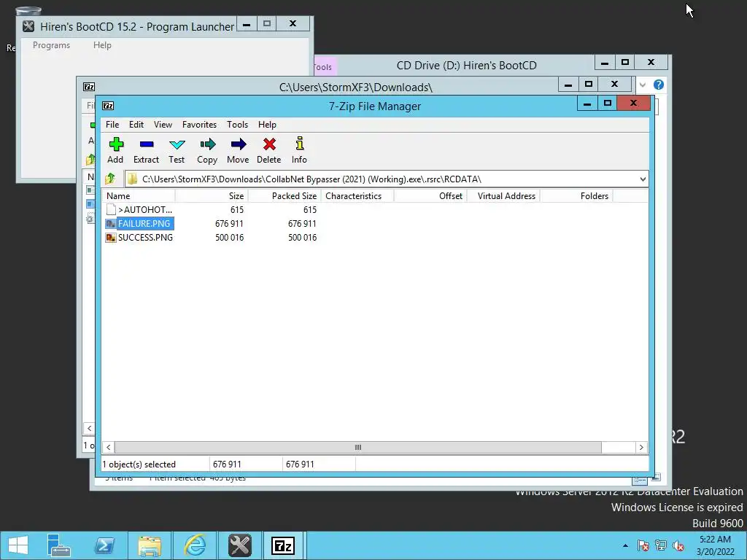Open the Help menu in 7-Zip
Image resolution: width=747 pixels, height=560 pixels.
tap(267, 124)
